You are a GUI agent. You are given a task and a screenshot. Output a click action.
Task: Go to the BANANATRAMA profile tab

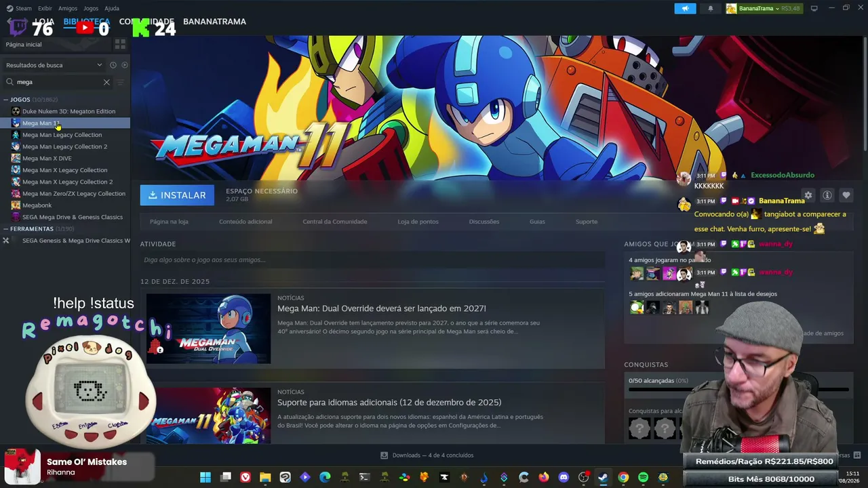click(x=214, y=22)
